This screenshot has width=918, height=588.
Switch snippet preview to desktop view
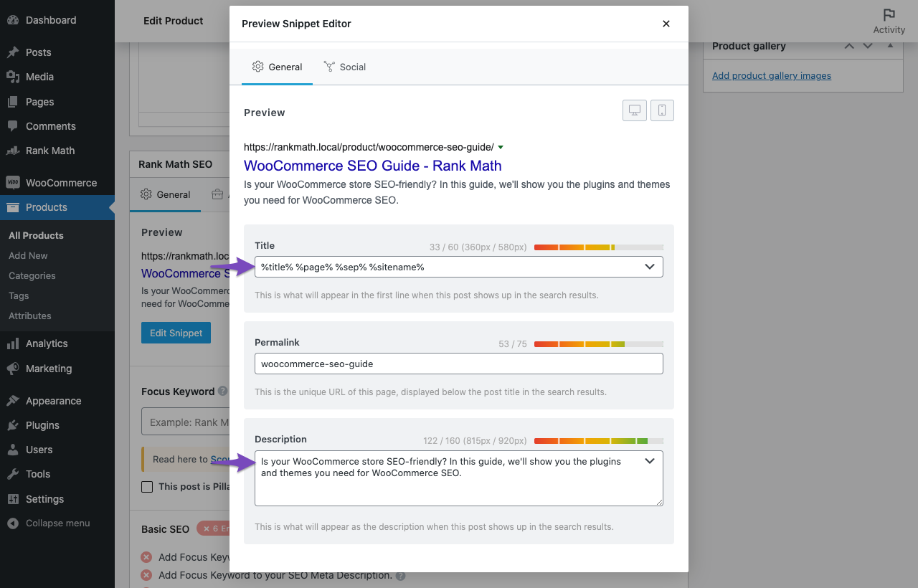click(634, 110)
